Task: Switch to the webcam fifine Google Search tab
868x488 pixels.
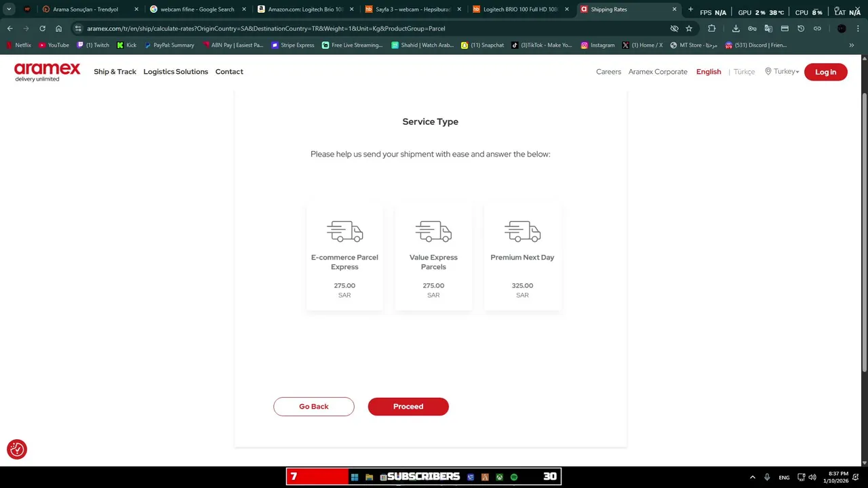Action: 197,9
